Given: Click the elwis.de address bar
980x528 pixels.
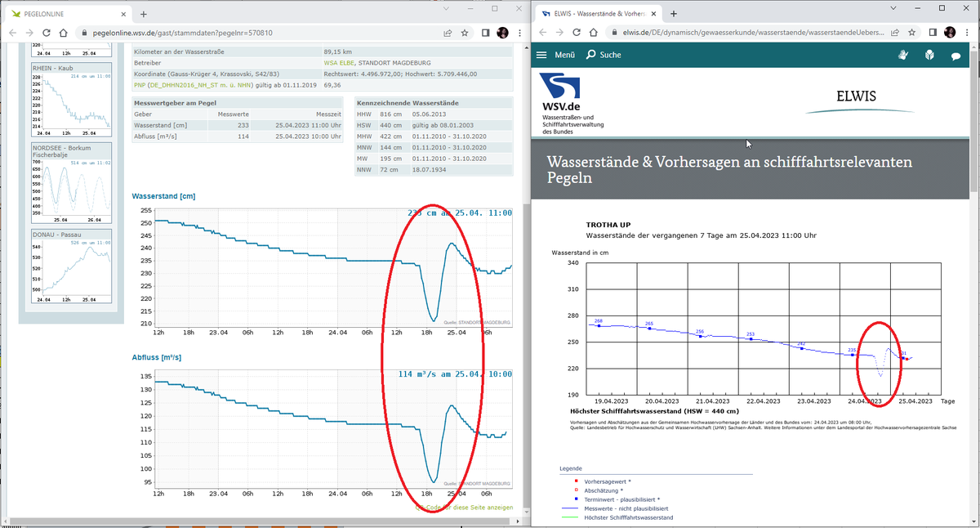Looking at the screenshot, I should point(751,33).
